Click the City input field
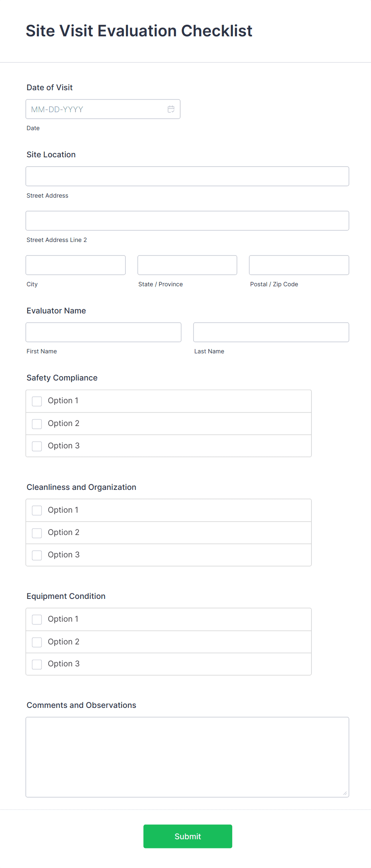This screenshot has width=371, height=868. point(75,265)
